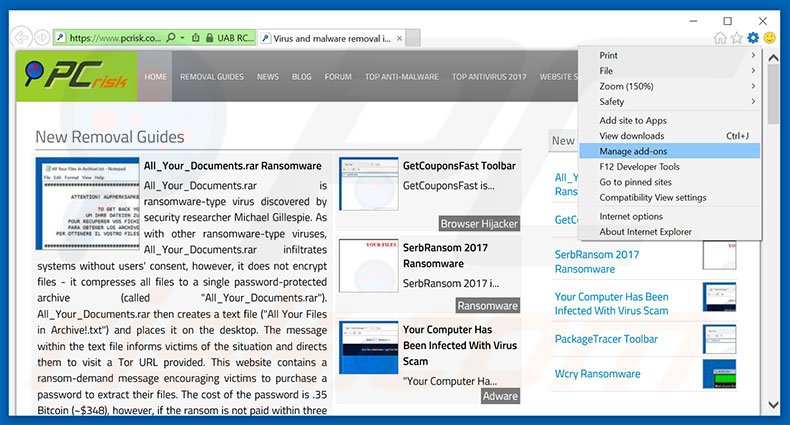
Task: Click the address bar URL field
Action: 115,38
